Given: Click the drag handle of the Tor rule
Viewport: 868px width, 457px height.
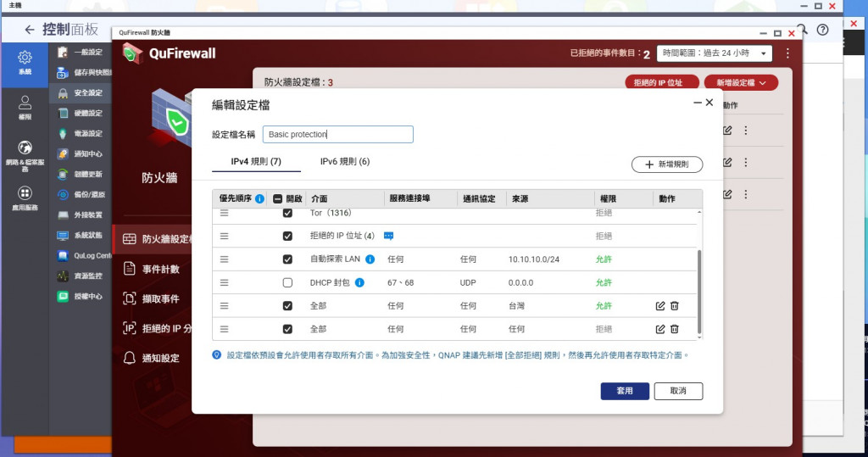Looking at the screenshot, I should 224,213.
